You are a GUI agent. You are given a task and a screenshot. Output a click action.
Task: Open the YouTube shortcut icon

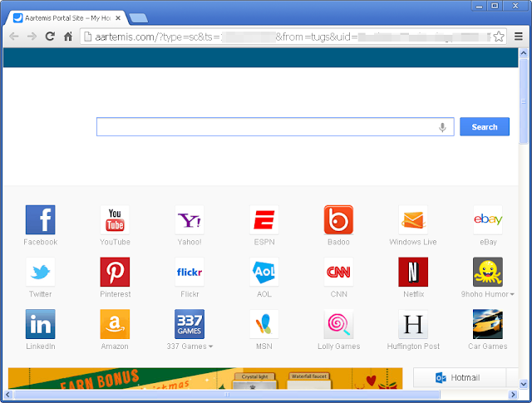[115, 219]
